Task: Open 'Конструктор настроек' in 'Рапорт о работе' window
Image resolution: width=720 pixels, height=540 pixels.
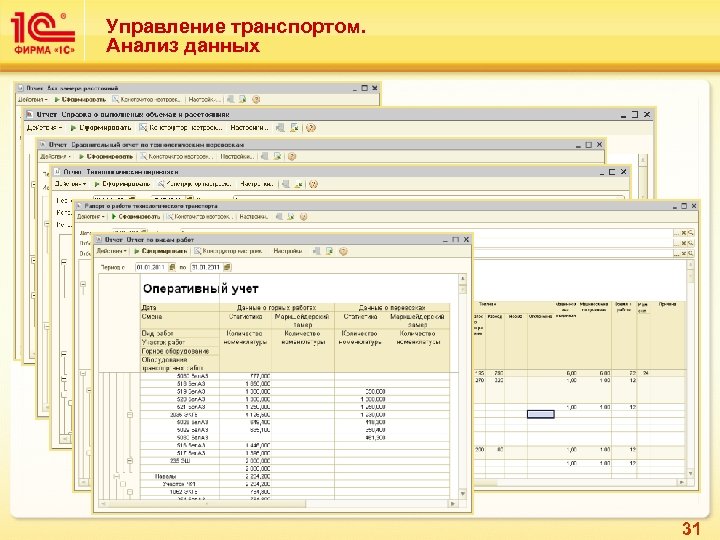Action: pos(198,216)
